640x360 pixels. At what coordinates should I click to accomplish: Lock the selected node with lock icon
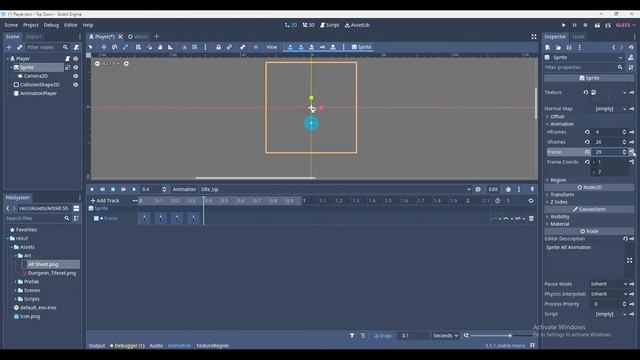[x=218, y=47]
